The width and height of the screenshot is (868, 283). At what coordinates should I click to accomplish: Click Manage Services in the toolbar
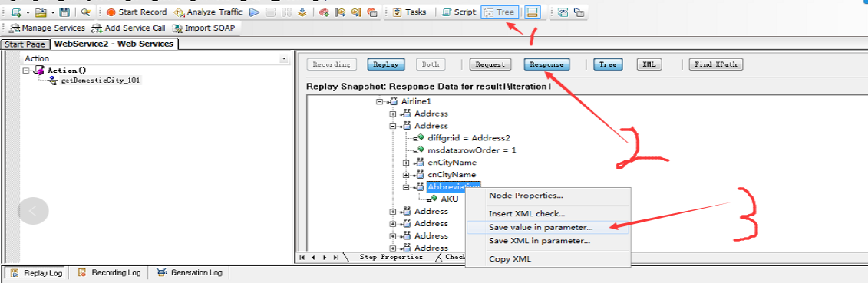[47, 28]
